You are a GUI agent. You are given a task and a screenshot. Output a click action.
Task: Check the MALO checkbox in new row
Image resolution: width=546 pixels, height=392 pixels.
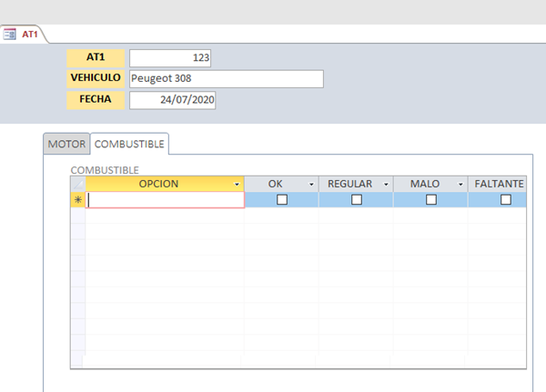(x=431, y=199)
